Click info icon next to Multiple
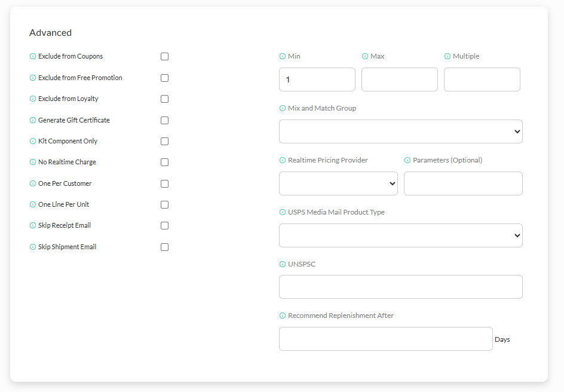The image size is (564, 392). click(447, 56)
